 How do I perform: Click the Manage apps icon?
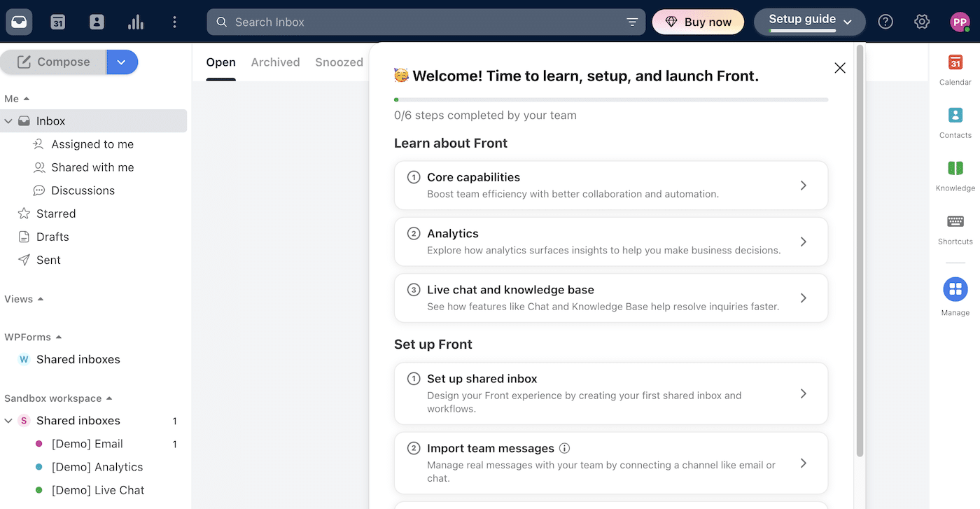(x=955, y=289)
